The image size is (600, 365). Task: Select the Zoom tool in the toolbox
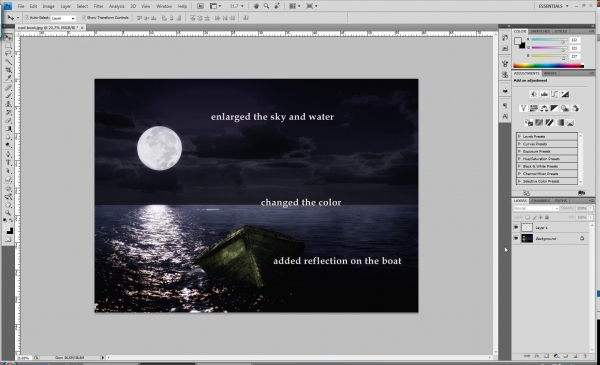tap(8, 213)
